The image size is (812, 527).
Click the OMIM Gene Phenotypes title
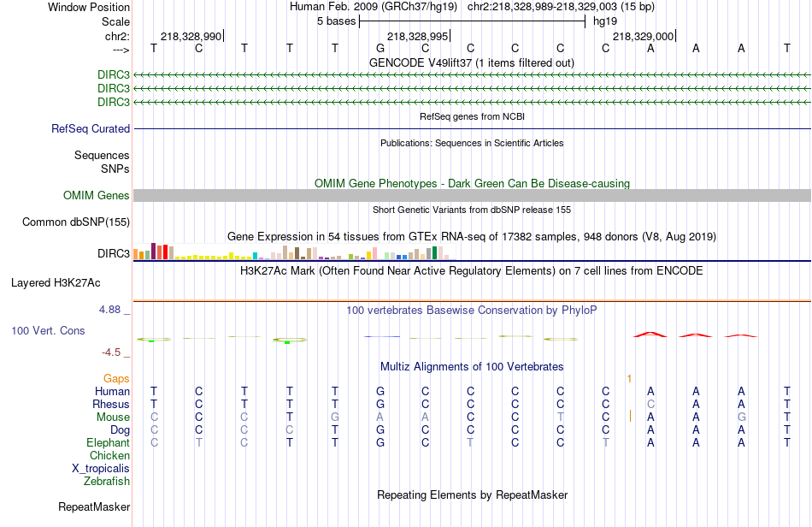tap(473, 183)
